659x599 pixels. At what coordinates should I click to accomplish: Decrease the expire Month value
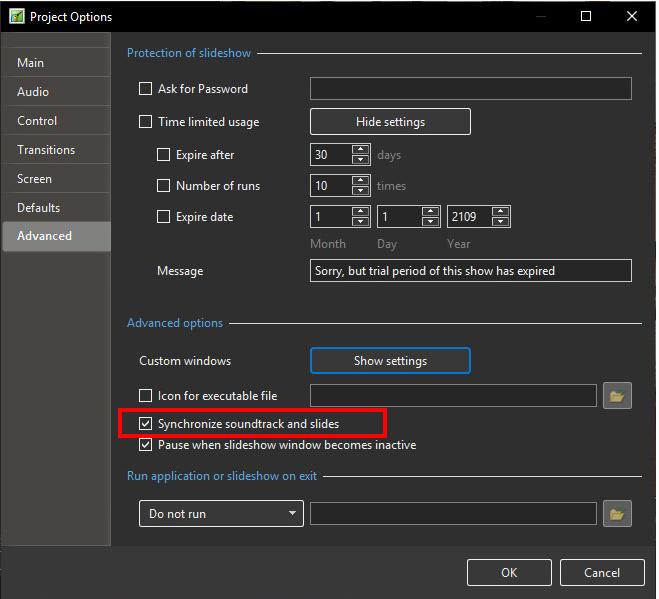coord(360,222)
